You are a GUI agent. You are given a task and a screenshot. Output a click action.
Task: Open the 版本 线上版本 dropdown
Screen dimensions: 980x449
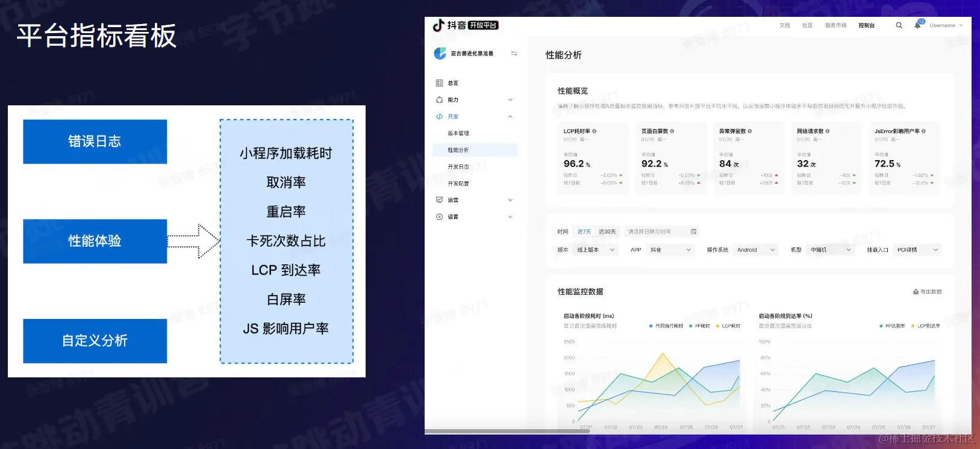tap(596, 250)
